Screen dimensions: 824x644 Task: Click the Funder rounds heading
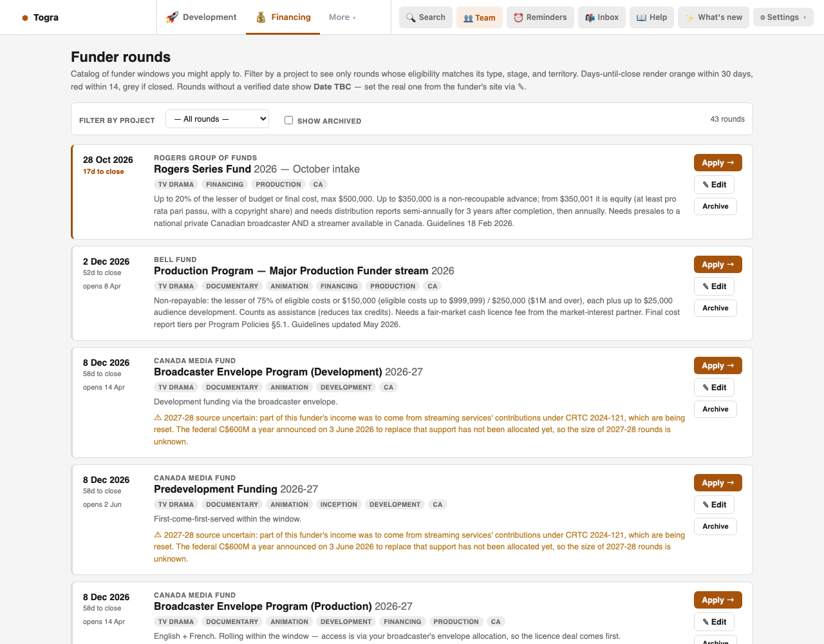[x=121, y=57]
